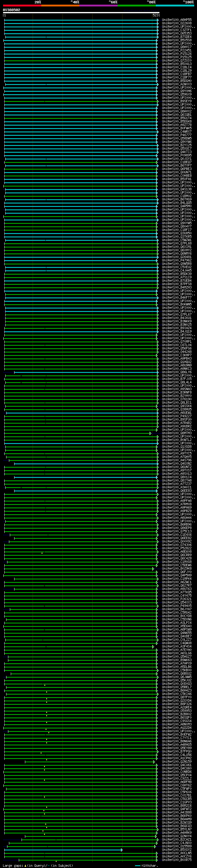The height and width of the screenshot is (868, 197).
Task: Click label UniRef100_C1BLC4
Action: (177, 67)
